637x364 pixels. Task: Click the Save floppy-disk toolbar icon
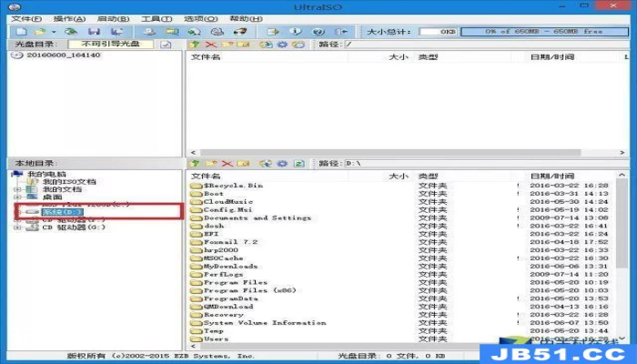pos(94,31)
